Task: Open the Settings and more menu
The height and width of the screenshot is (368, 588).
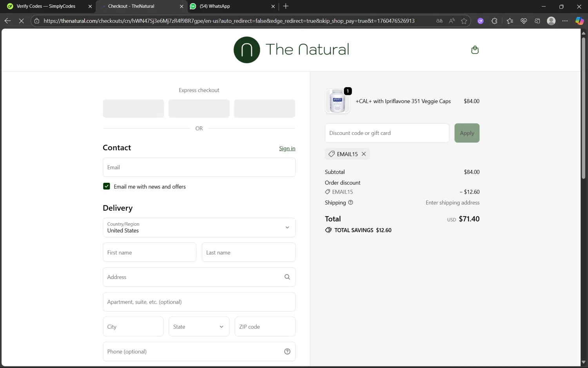Action: click(x=565, y=21)
